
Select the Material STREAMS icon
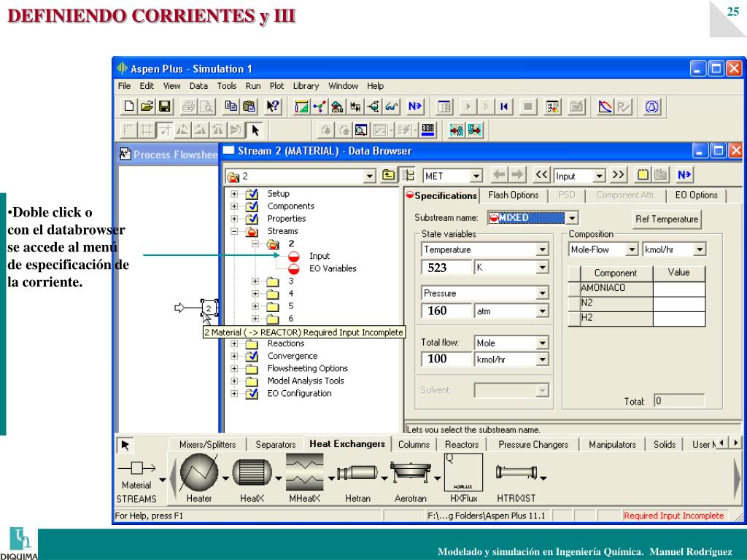tap(136, 469)
